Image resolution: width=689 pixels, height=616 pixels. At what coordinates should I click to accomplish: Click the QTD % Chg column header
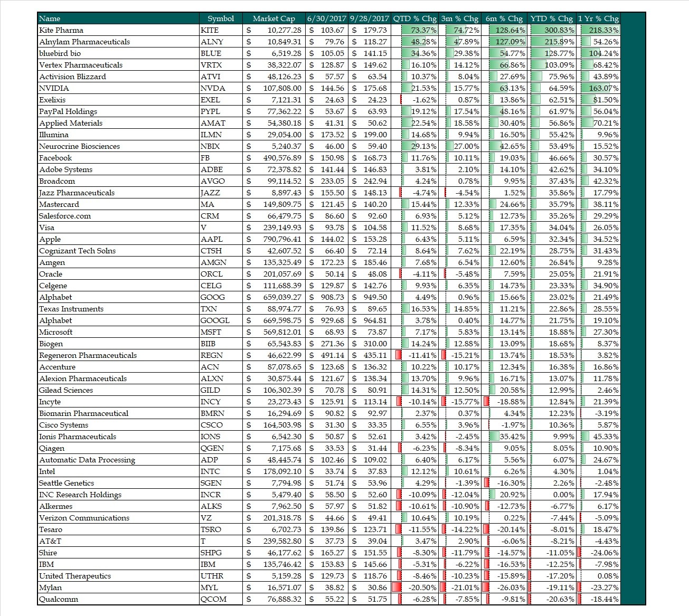coord(414,18)
